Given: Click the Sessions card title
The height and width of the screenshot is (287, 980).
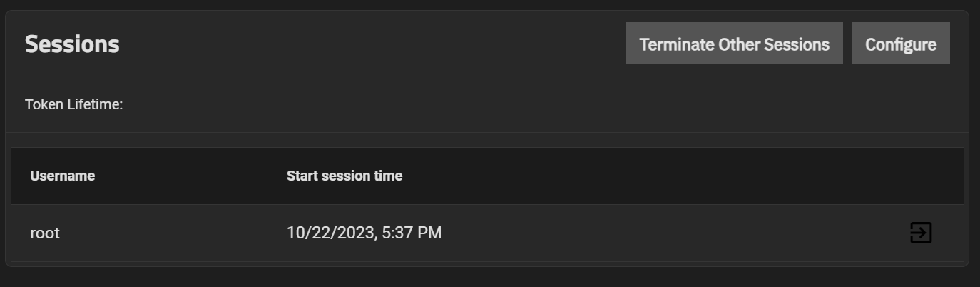Looking at the screenshot, I should click(72, 44).
